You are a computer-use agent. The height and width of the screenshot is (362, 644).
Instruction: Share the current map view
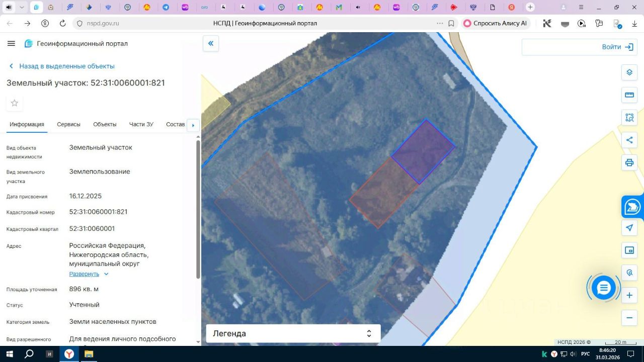coord(629,140)
